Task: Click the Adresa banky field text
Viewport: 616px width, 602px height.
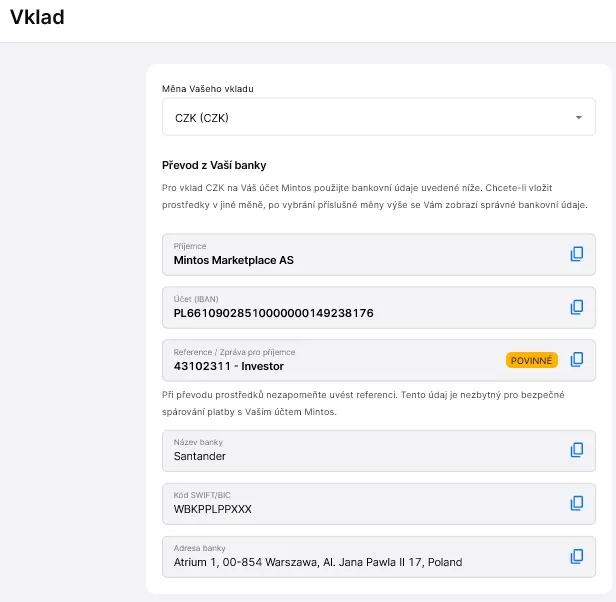Action: [x=318, y=562]
